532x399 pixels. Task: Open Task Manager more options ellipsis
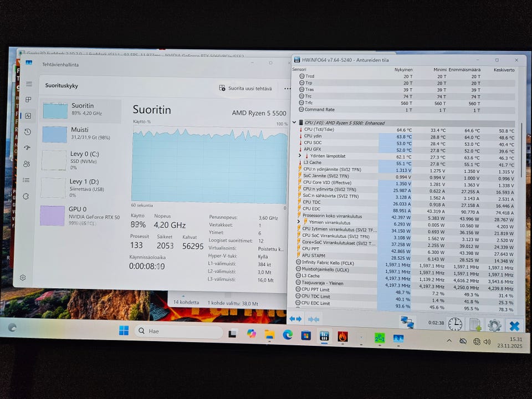pyautogui.click(x=288, y=89)
